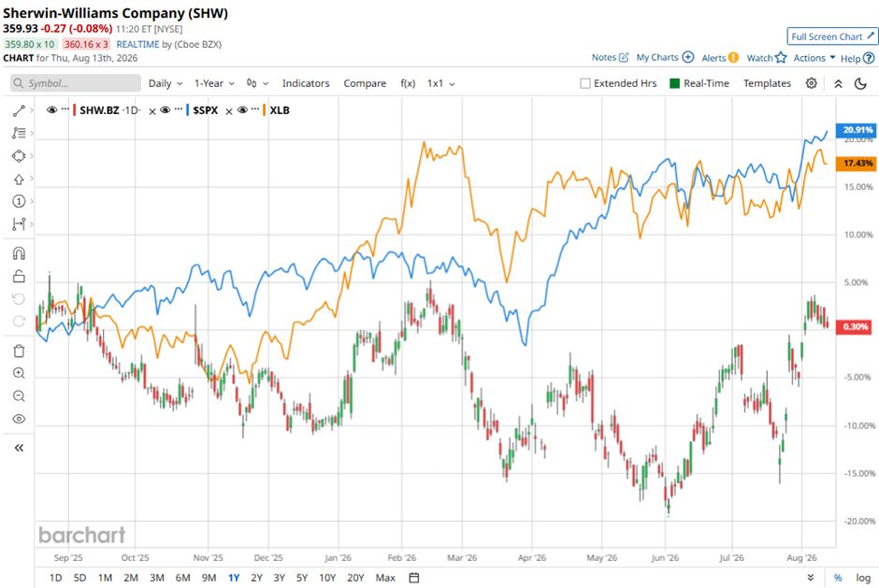This screenshot has width=879, height=588.
Task: Expand bottom panel with double down chevron
Action: tap(811, 578)
